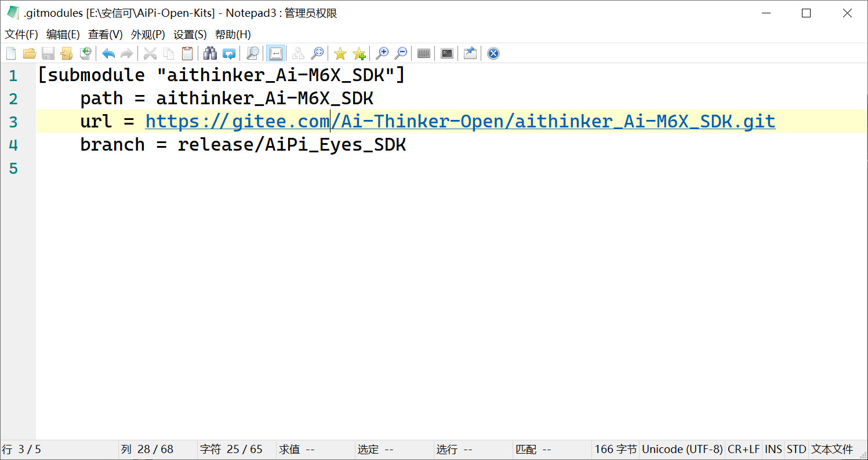
Task: Open the 外观(P) menu
Action: tap(148, 35)
